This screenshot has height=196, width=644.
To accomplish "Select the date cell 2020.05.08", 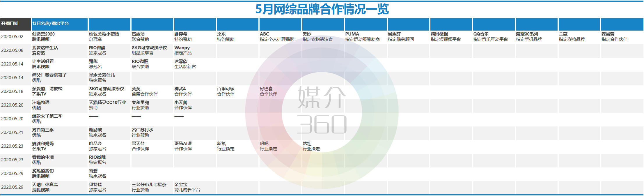I will point(15,50).
